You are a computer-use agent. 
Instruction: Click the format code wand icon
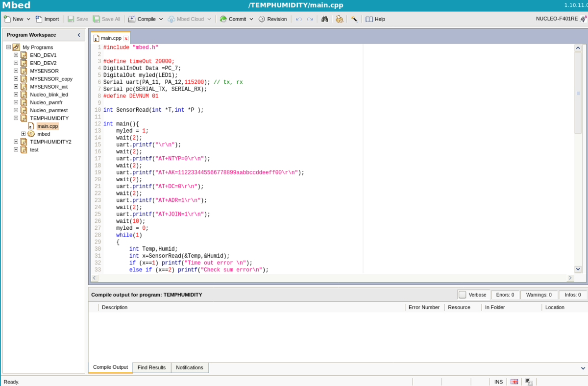pyautogui.click(x=354, y=19)
